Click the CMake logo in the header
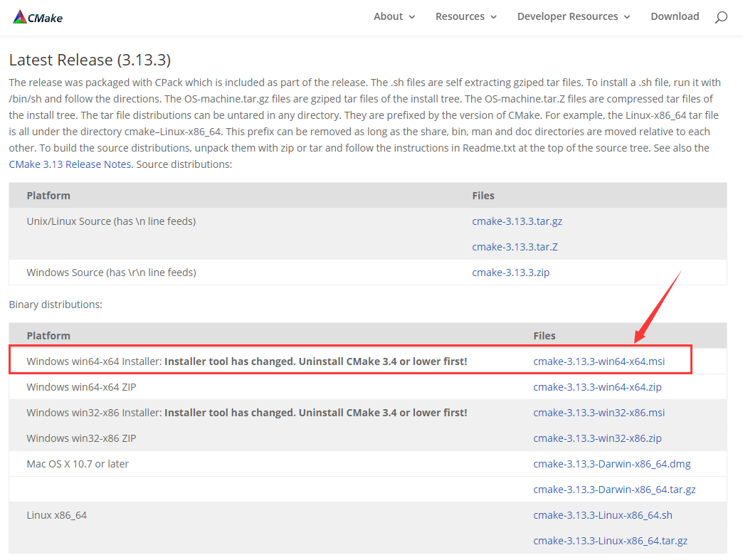743x560 pixels. 38,17
